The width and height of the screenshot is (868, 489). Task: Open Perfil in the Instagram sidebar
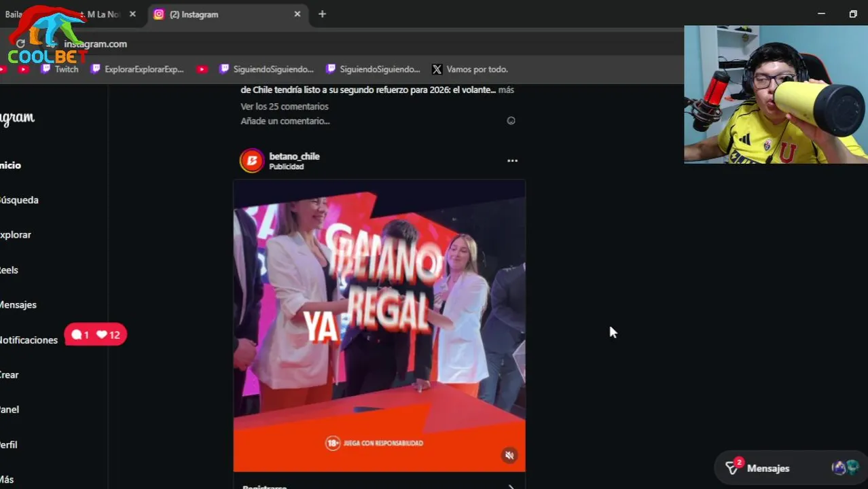pos(9,444)
